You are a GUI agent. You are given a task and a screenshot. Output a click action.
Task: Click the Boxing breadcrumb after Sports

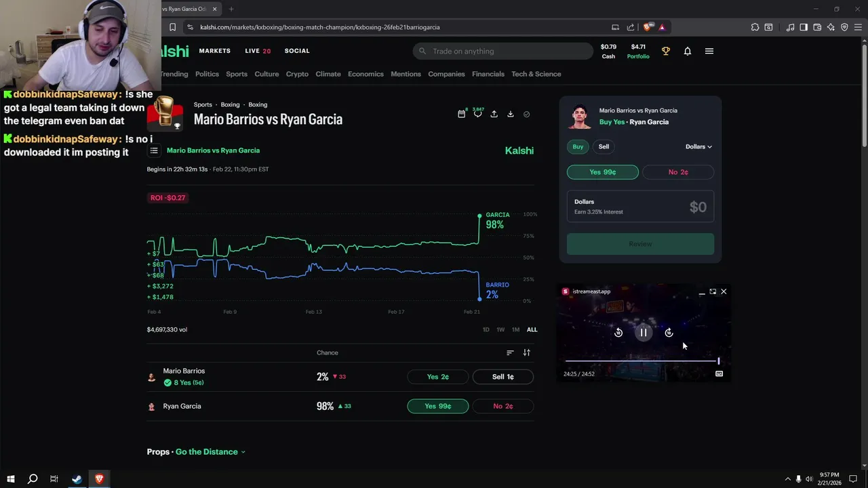click(230, 104)
